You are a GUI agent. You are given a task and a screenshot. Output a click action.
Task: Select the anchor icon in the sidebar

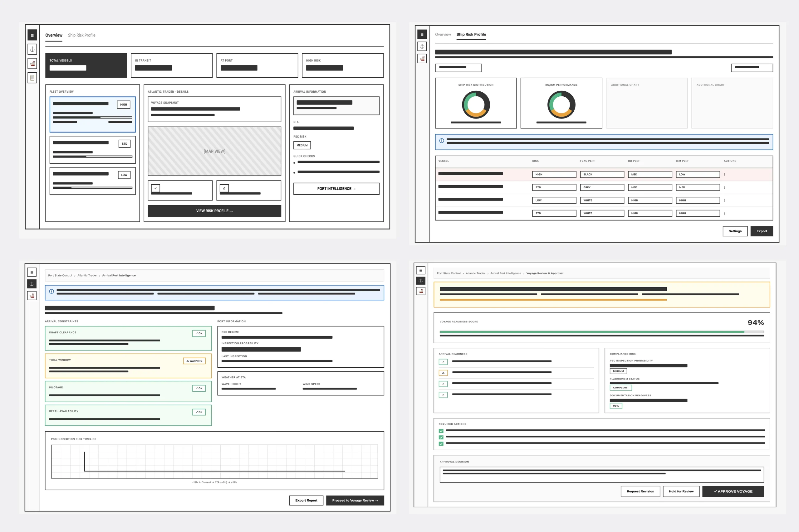point(32,49)
